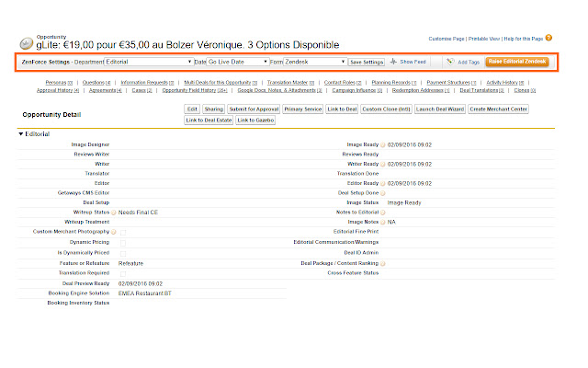Jump to the Planning Records related list
This screenshot has width=588, height=368.
tap(394, 83)
